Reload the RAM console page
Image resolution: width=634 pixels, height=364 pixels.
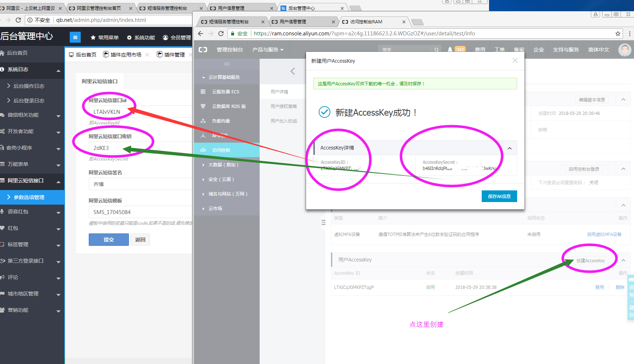(221, 34)
